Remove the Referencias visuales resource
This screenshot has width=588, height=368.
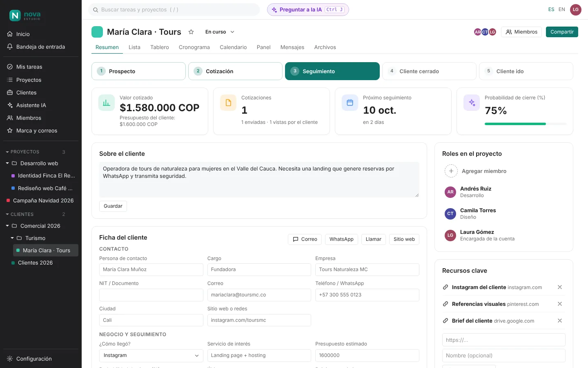click(560, 304)
